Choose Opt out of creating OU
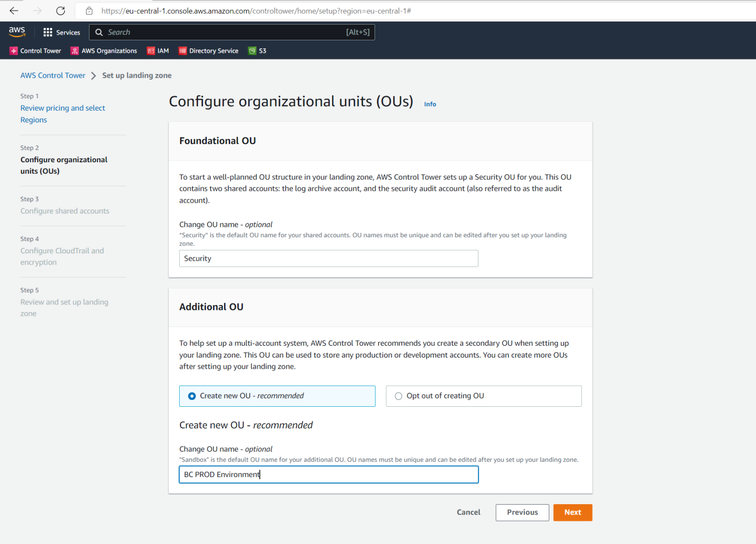The width and height of the screenshot is (756, 544). tap(398, 396)
